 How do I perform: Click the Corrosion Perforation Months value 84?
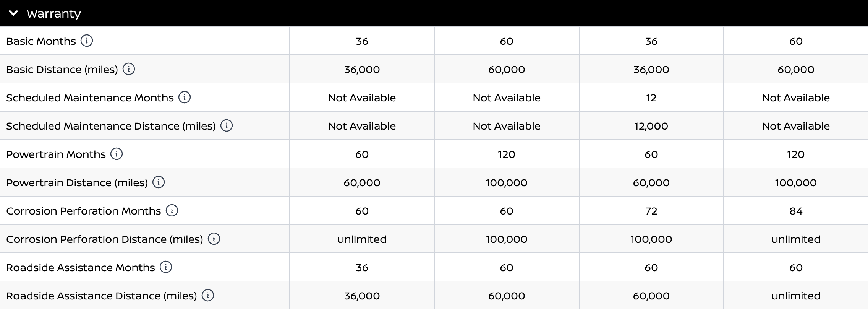796,211
